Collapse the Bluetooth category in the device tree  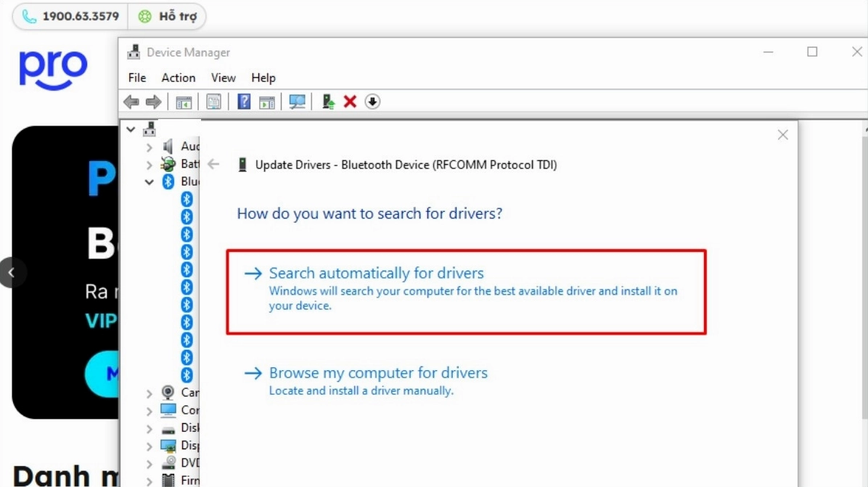click(x=149, y=181)
